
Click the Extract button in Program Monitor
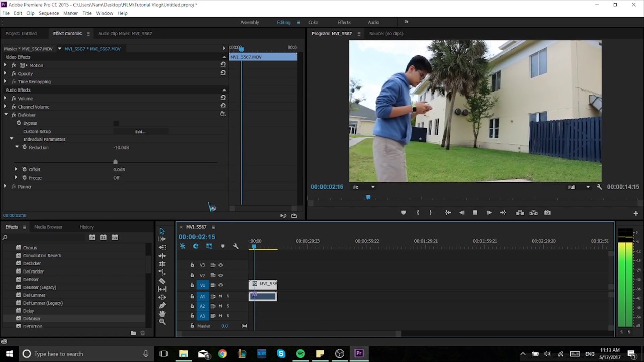pyautogui.click(x=533, y=213)
